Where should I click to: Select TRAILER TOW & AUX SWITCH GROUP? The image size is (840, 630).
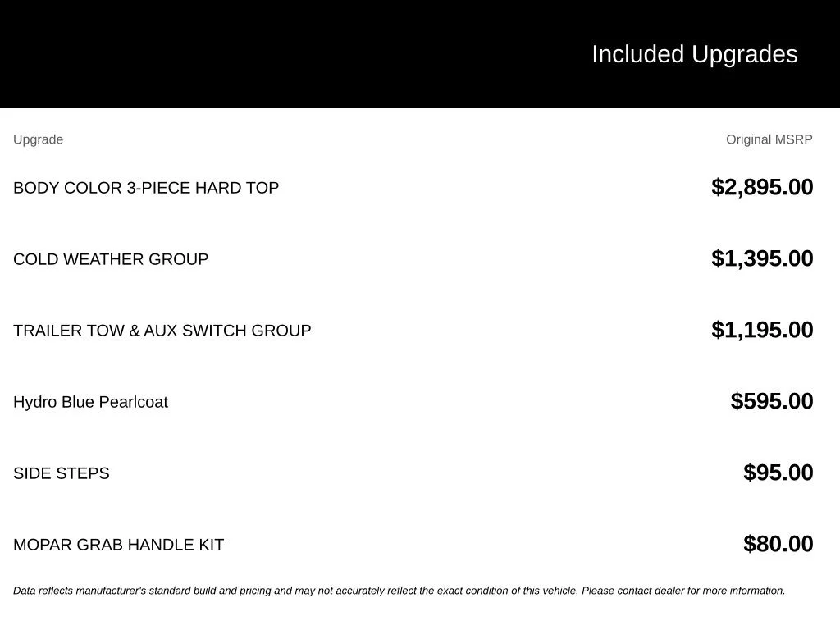[x=162, y=330]
